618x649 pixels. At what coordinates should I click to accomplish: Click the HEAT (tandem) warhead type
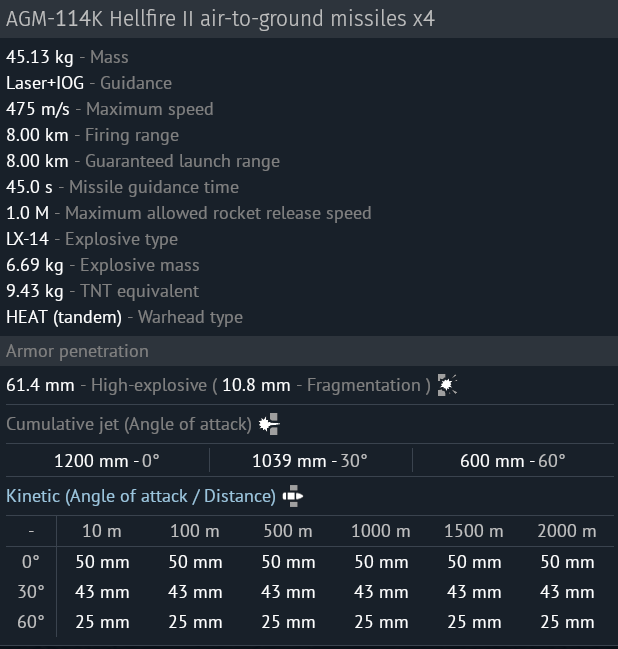click(x=64, y=317)
